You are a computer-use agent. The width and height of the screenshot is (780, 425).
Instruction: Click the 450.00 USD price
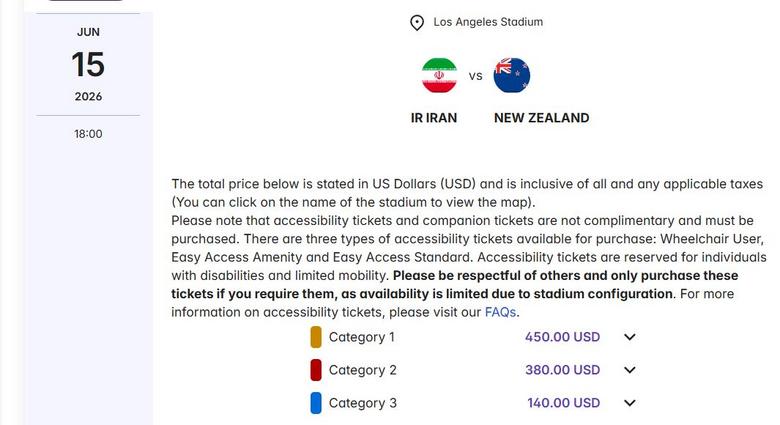[562, 337]
